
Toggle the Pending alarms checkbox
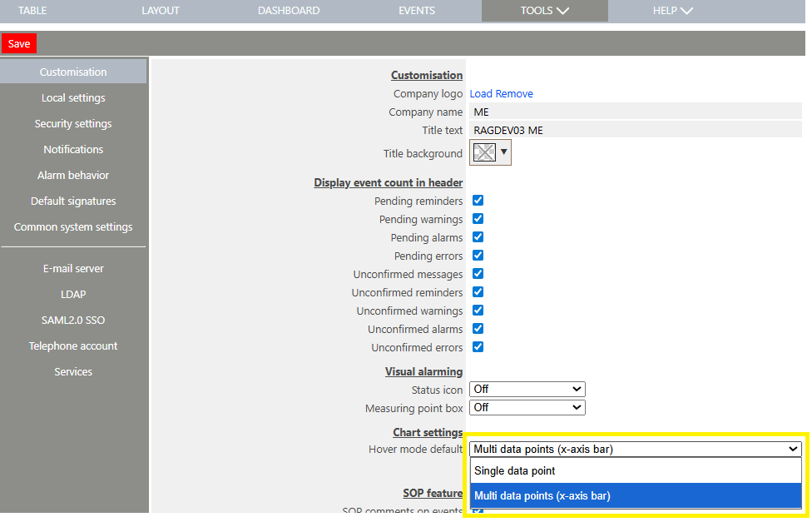pos(478,237)
